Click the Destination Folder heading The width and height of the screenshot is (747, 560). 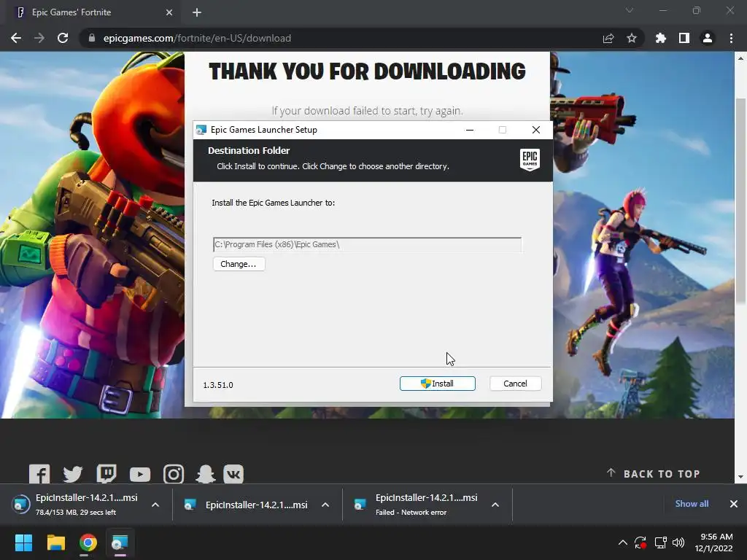249,150
